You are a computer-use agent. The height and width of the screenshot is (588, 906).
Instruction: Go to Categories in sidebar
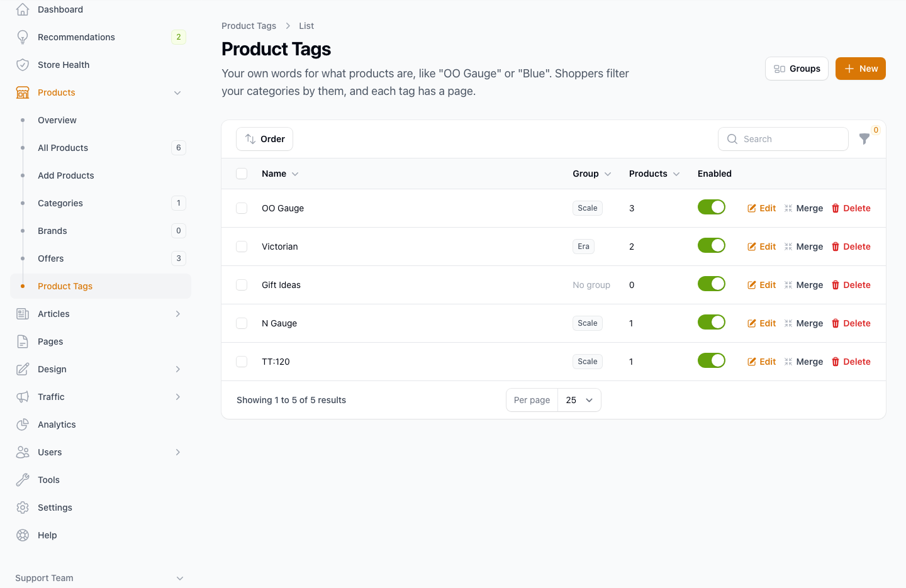pyautogui.click(x=101, y=203)
